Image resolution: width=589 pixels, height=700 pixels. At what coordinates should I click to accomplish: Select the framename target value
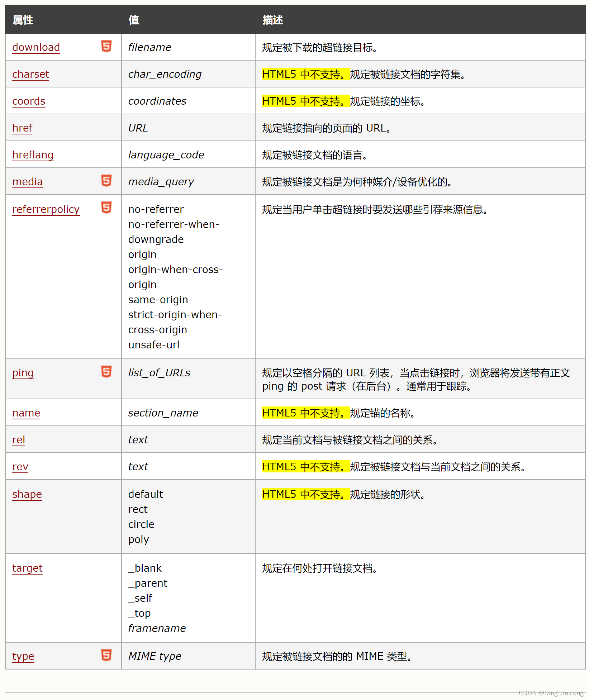click(x=157, y=628)
